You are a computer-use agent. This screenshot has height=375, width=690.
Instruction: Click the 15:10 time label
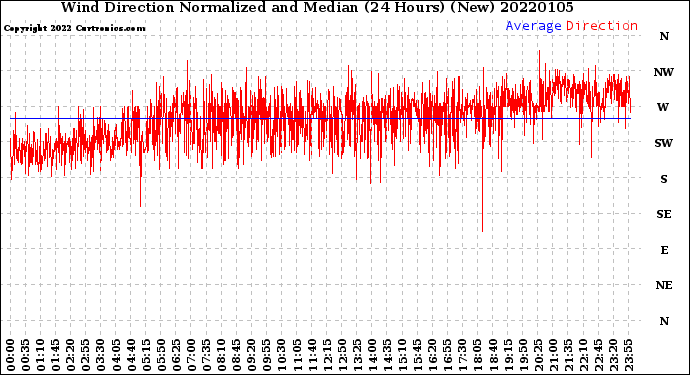[402, 355]
